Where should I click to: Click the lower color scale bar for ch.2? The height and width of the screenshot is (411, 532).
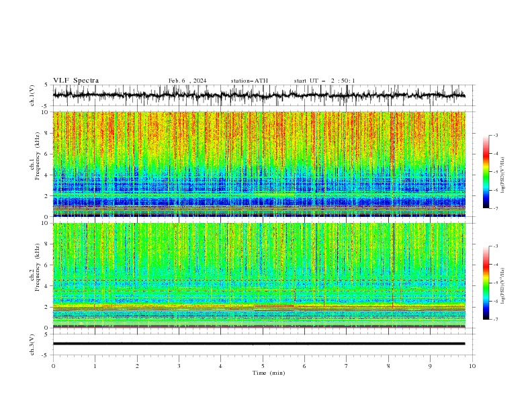(486, 283)
